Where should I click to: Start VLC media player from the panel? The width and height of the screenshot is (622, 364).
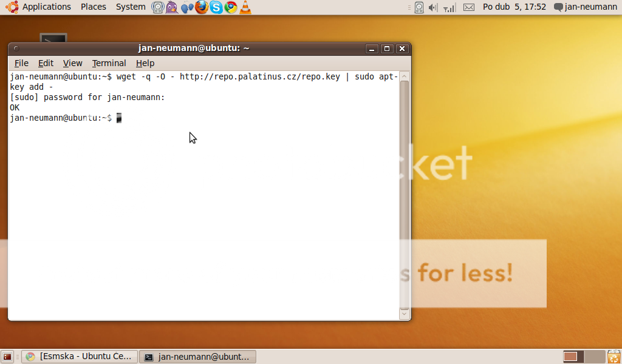pyautogui.click(x=245, y=7)
